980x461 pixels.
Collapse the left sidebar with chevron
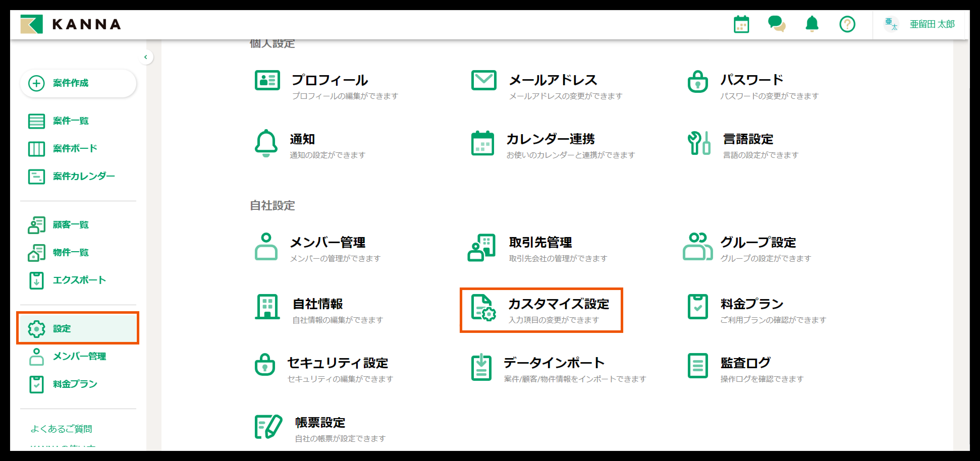click(x=146, y=57)
